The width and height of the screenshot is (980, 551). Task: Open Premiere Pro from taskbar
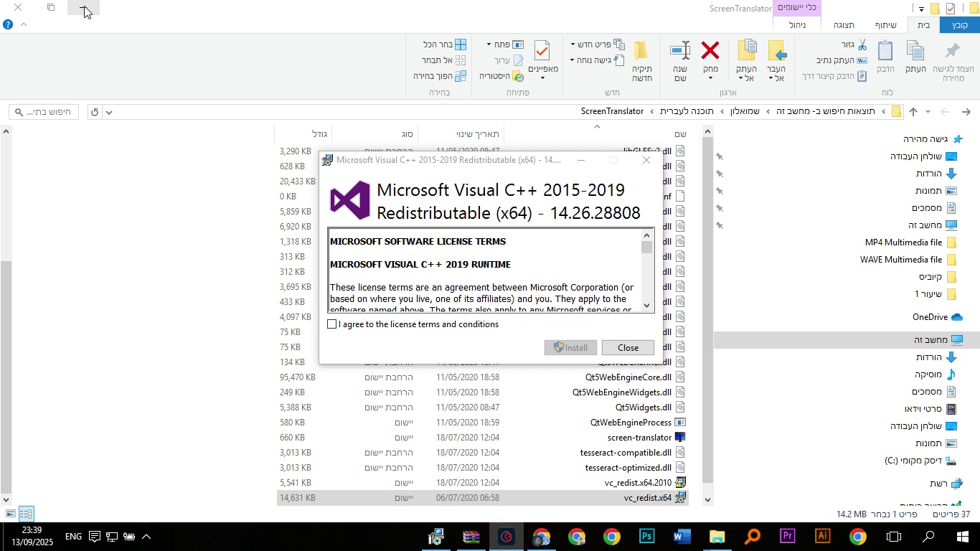coord(787,537)
